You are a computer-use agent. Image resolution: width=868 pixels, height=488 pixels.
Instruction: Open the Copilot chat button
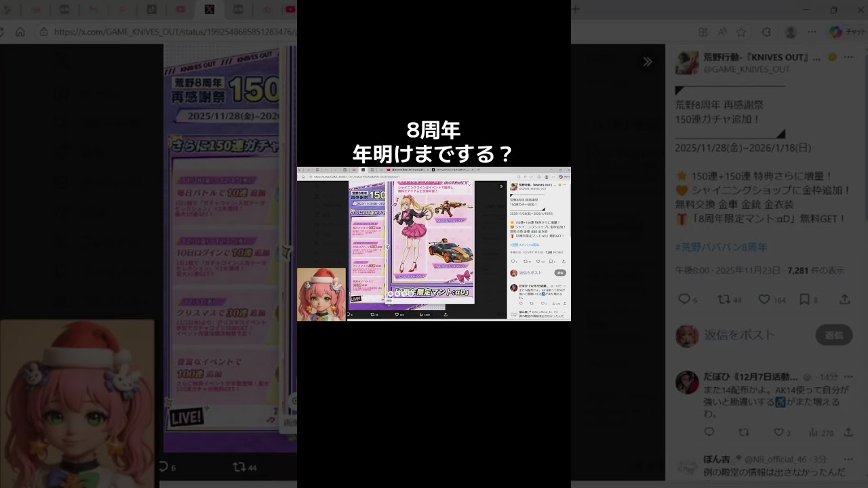point(835,32)
